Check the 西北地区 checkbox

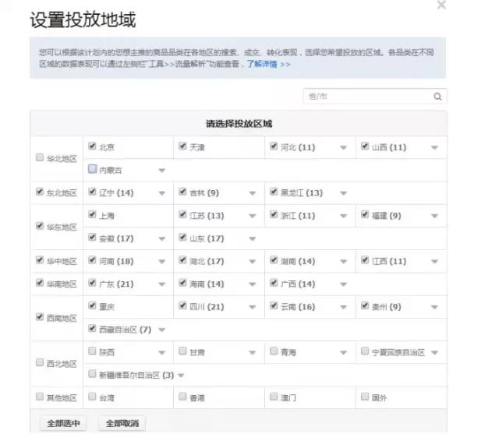40,362
